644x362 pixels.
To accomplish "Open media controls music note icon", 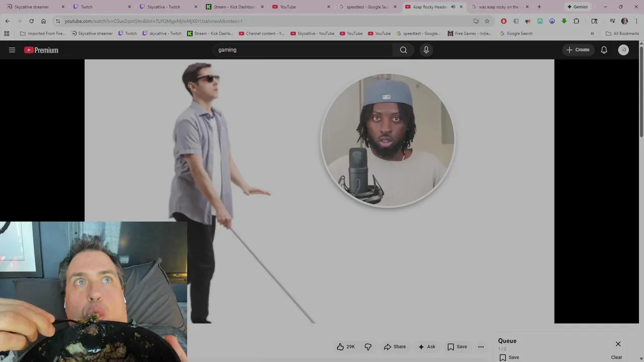I will click(x=612, y=21).
